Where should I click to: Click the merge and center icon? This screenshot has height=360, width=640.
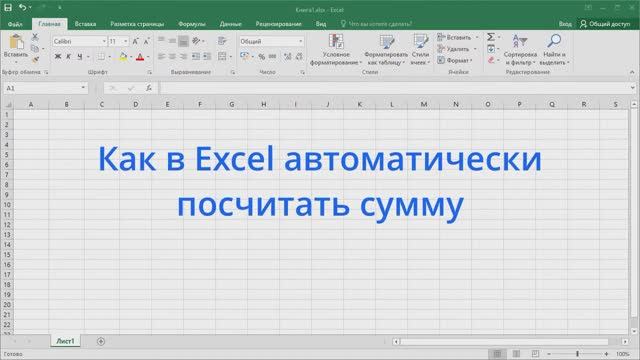coord(222,56)
